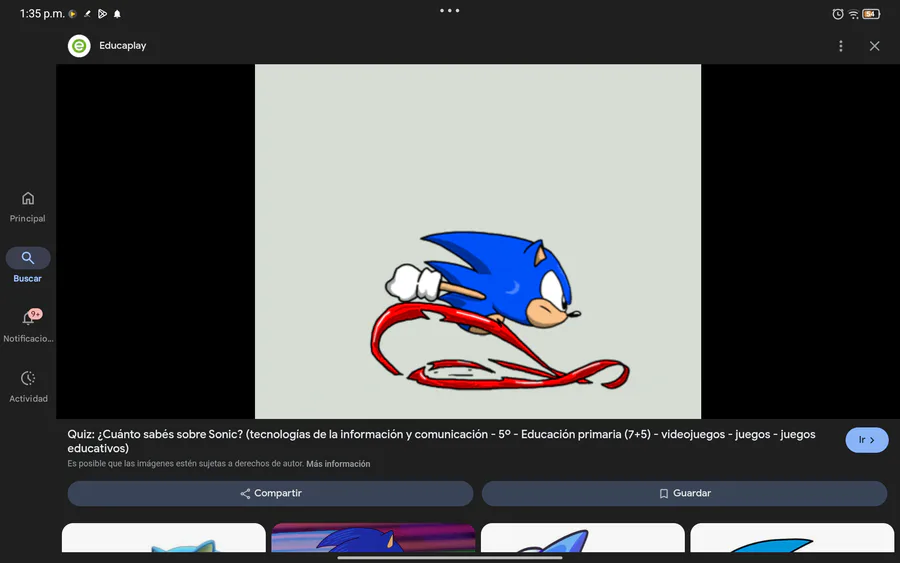Viewport: 900px width, 563px height.
Task: Tap the Sonic running image
Action: click(x=478, y=241)
